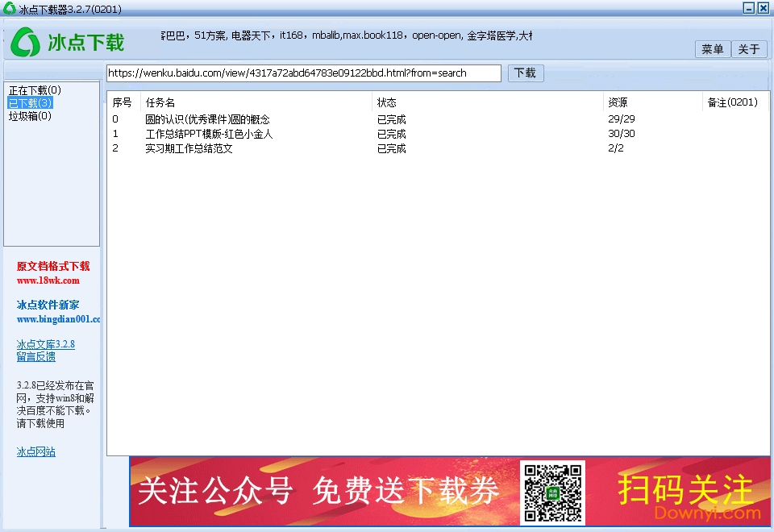
Task: Sort by 状态 column header
Action: tap(387, 102)
